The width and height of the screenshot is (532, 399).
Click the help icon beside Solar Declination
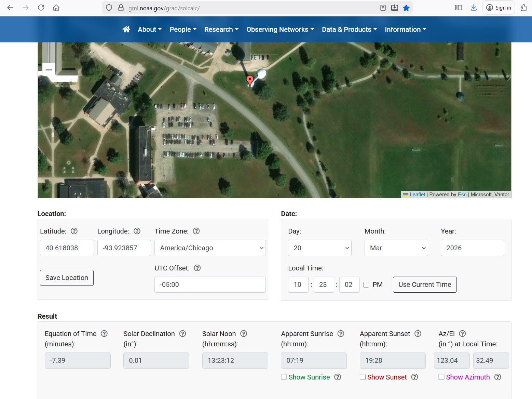point(183,334)
